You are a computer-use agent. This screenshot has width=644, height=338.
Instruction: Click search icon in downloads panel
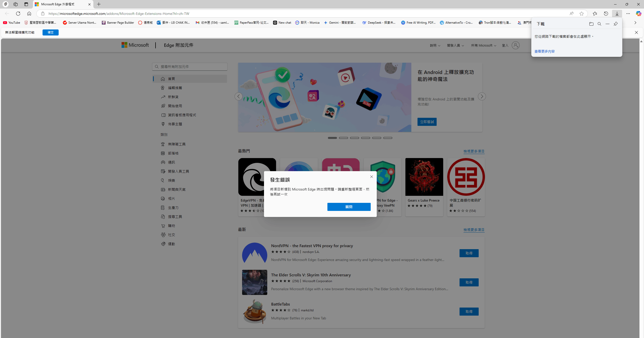pyautogui.click(x=599, y=24)
